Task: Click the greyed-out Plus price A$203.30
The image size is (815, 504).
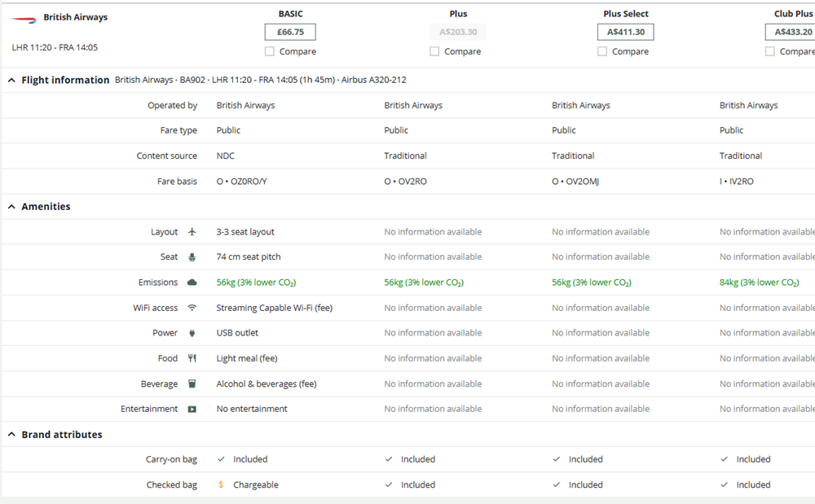Action: click(x=457, y=33)
